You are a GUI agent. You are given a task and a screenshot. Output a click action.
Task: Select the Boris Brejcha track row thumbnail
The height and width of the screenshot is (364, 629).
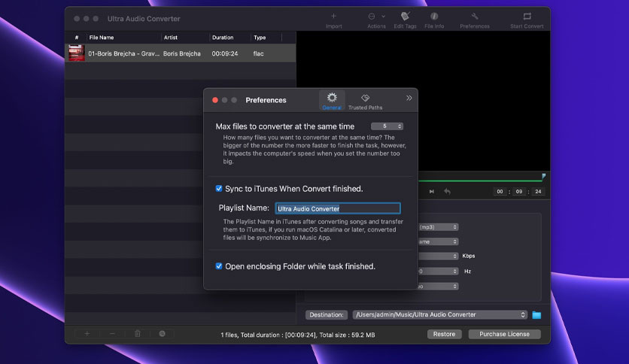[76, 53]
